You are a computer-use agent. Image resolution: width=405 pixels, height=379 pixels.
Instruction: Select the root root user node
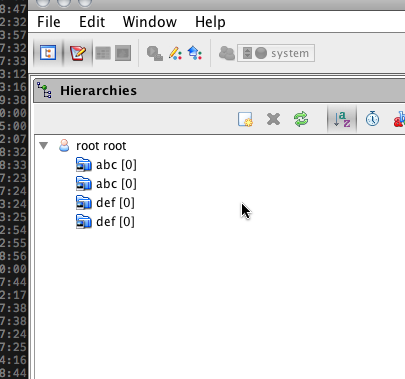[101, 146]
